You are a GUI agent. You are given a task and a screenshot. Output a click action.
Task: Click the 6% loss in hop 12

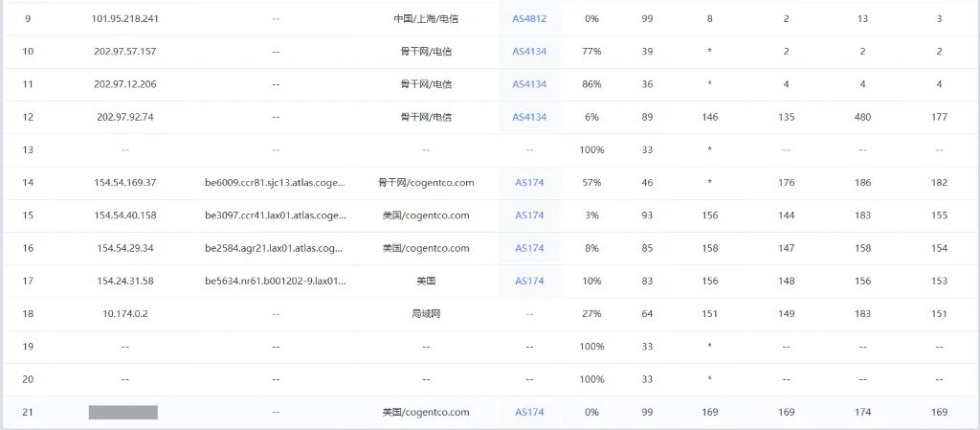(x=591, y=117)
